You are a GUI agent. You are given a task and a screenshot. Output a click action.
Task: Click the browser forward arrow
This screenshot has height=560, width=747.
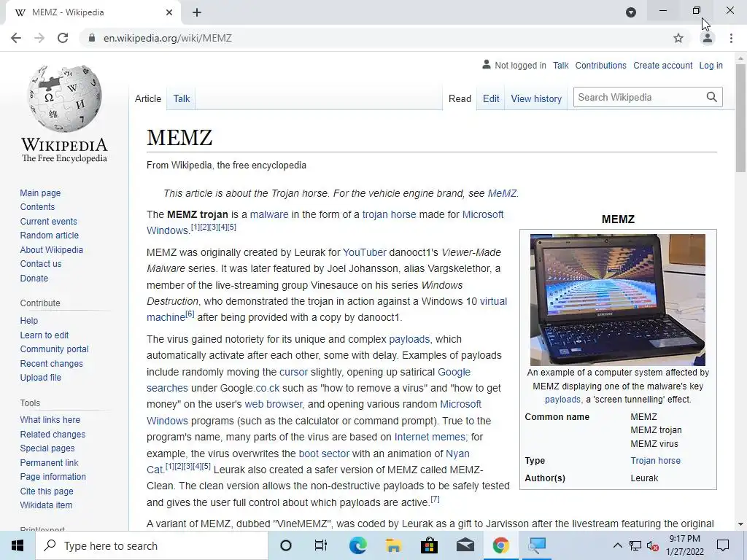[39, 38]
